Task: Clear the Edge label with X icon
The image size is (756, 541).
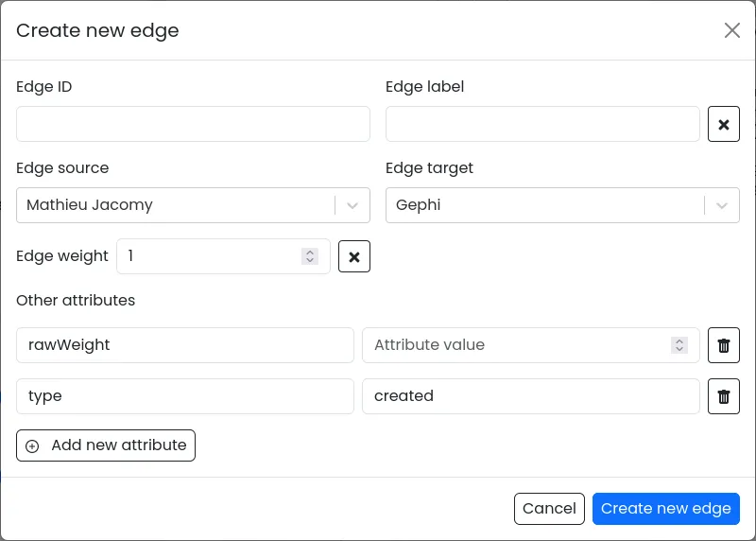Action: [724, 125]
